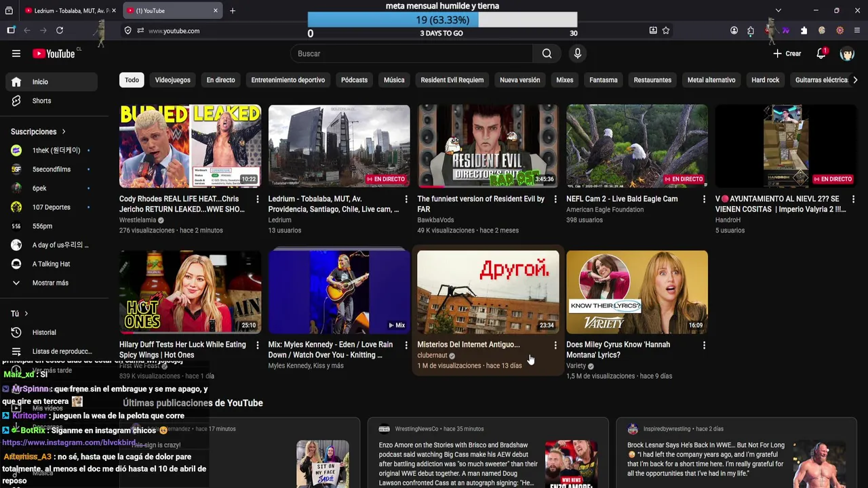Viewport: 868px width, 488px height.
Task: Open options for Resident Evil funniest video
Action: [555, 199]
